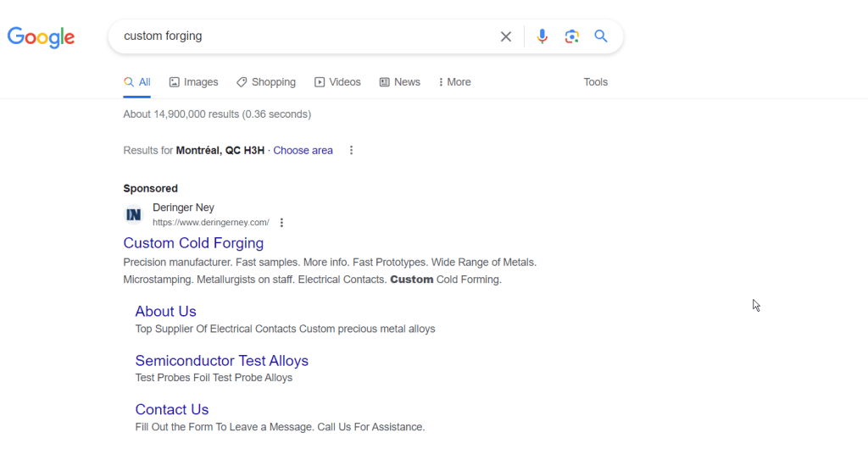
Task: Click the Fill Out the Form description text
Action: (280, 427)
